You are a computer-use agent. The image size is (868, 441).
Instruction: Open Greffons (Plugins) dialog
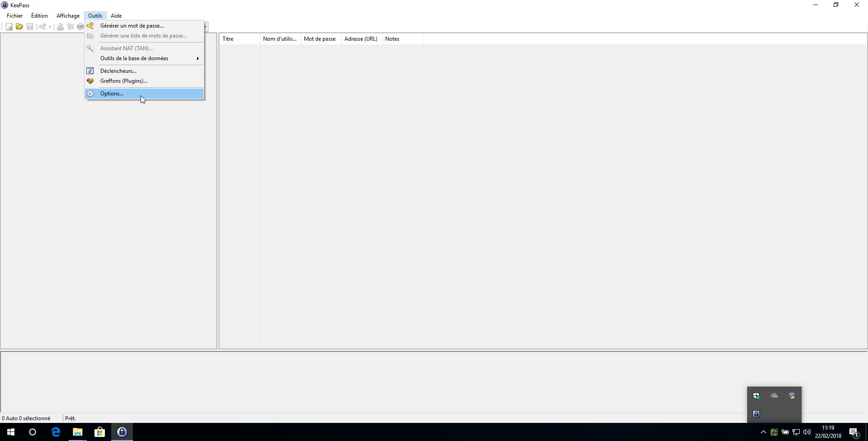145,81
